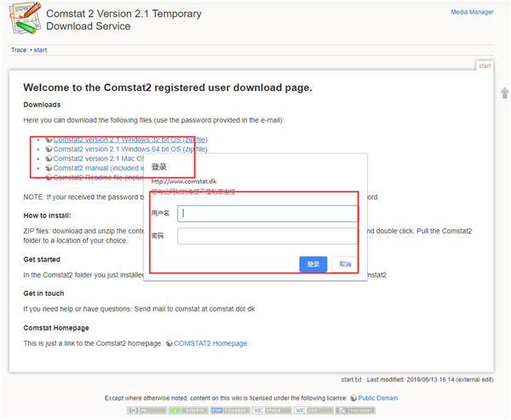Click the Donate badge

click(188, 411)
